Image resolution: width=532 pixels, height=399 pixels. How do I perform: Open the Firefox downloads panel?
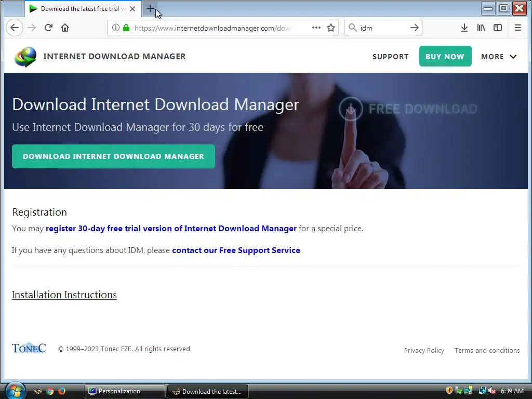[464, 28]
